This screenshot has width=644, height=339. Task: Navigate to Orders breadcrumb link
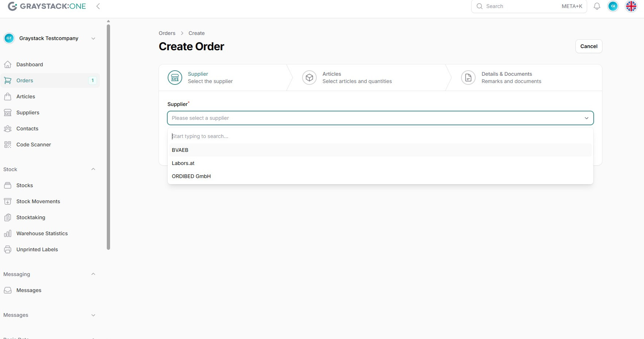point(167,33)
